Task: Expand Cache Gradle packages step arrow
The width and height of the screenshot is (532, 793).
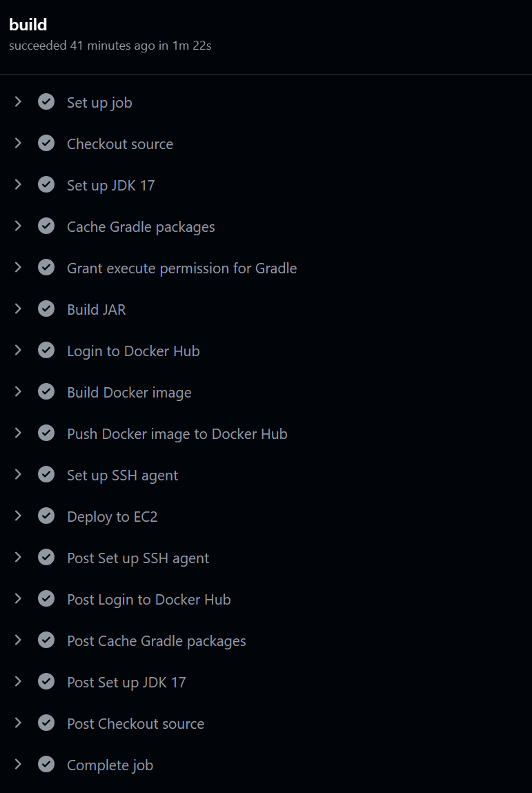Action: tap(18, 226)
